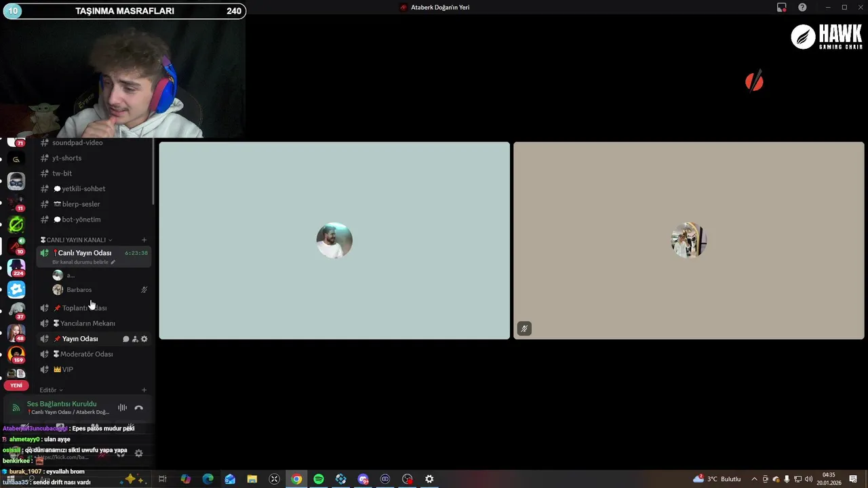
Task: Open Microsoft Edge from the taskbar
Action: pyautogui.click(x=208, y=479)
